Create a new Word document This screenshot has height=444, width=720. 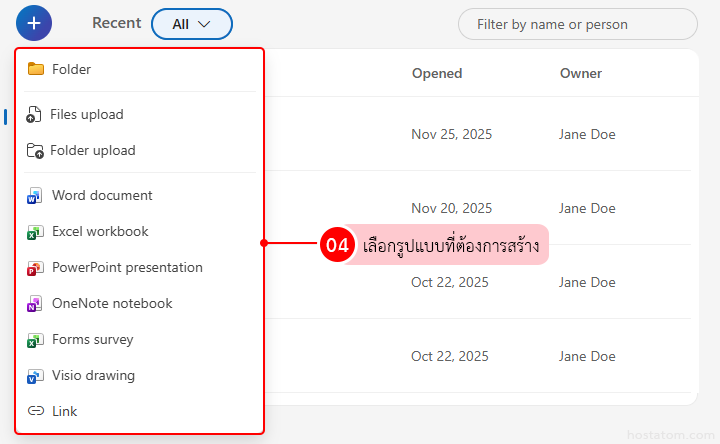tap(140, 196)
